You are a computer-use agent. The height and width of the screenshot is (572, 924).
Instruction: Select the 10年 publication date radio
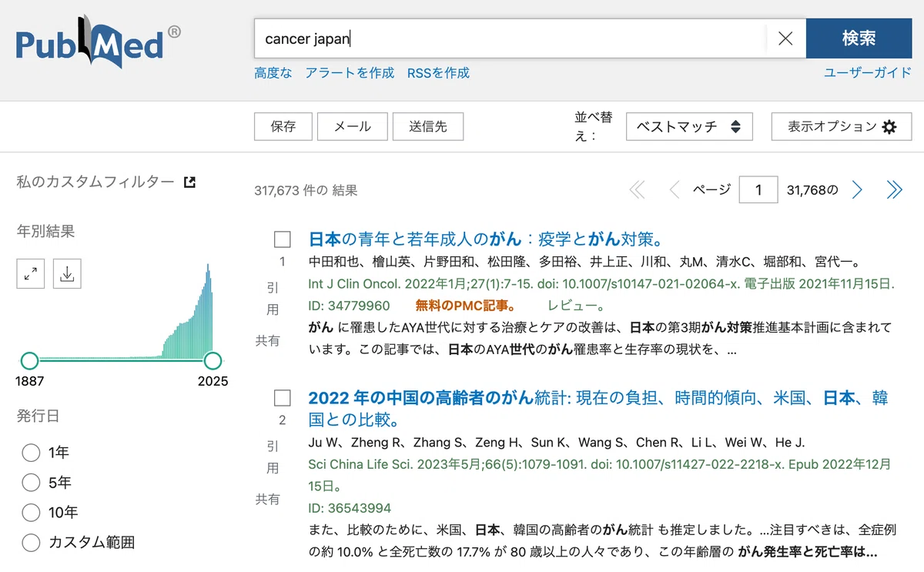31,513
